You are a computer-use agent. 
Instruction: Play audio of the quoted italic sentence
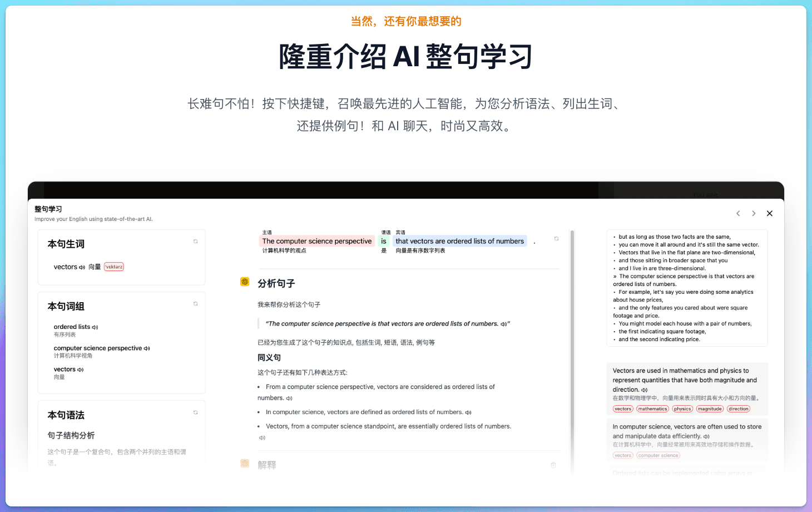coord(503,324)
